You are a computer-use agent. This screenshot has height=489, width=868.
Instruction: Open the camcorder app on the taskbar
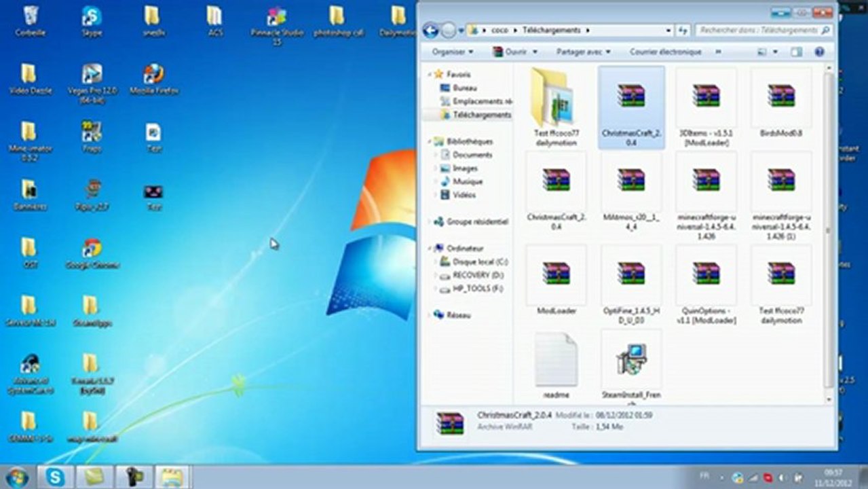coord(134,477)
